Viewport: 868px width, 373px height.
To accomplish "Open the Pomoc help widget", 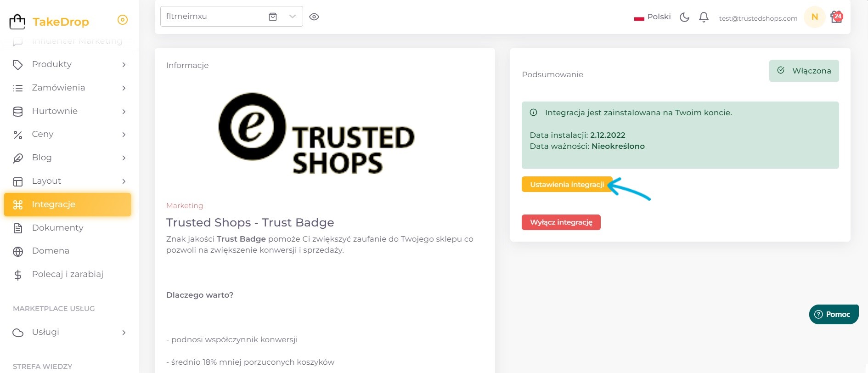I will [x=834, y=314].
